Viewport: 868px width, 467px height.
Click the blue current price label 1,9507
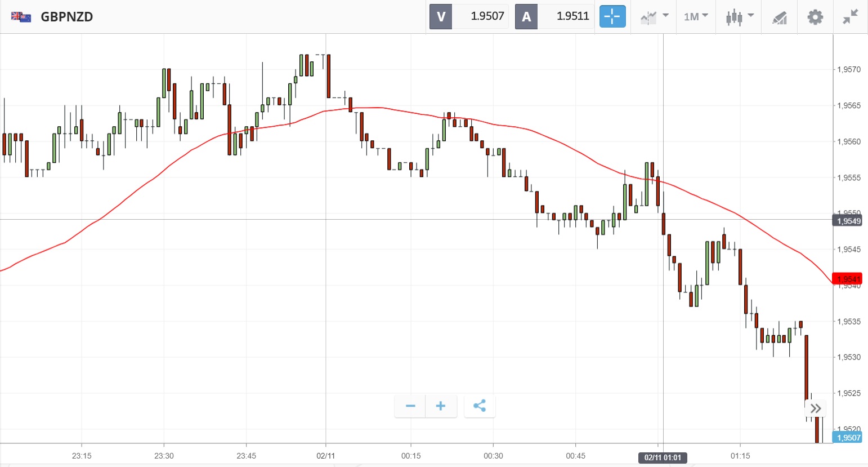[847, 438]
